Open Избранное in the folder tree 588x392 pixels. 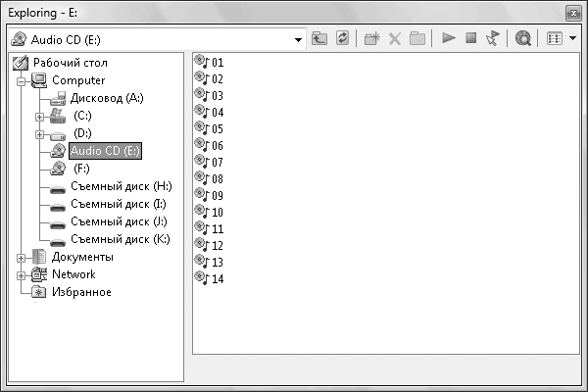point(81,292)
